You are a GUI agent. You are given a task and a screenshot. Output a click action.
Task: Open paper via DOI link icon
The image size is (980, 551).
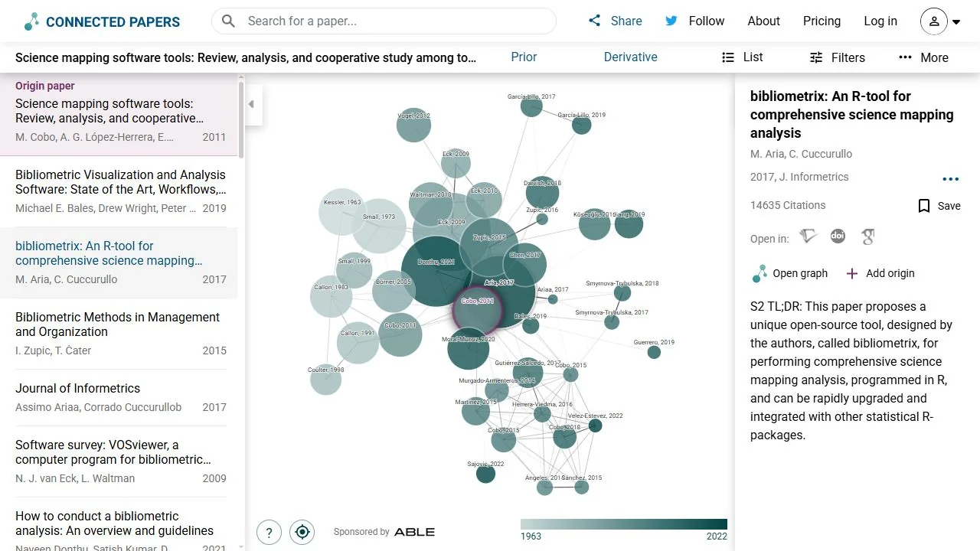tap(838, 236)
